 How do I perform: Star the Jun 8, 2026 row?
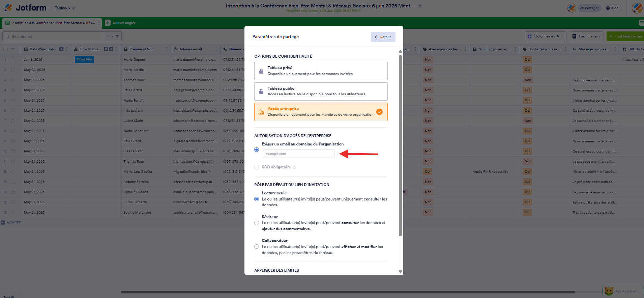13,60
